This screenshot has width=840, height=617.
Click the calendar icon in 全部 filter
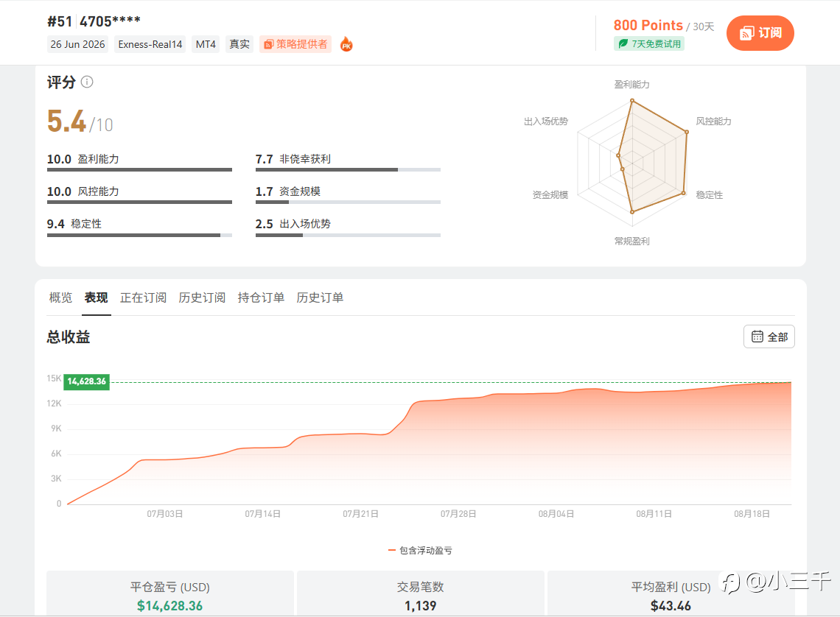click(x=757, y=336)
